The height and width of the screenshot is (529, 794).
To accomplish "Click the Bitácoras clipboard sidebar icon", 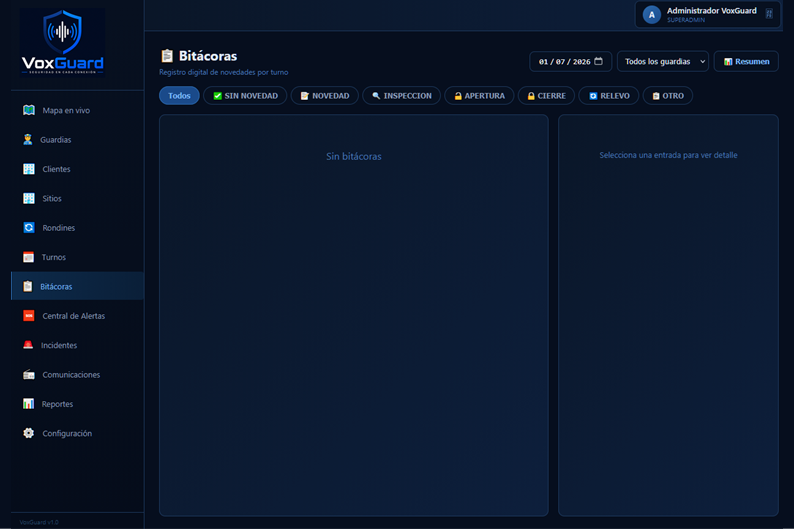I will 28,286.
